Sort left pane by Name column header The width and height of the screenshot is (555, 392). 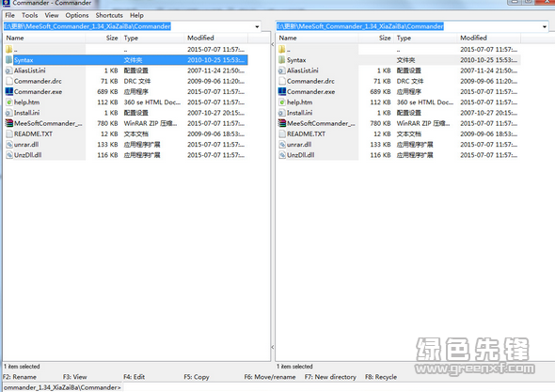[44, 38]
